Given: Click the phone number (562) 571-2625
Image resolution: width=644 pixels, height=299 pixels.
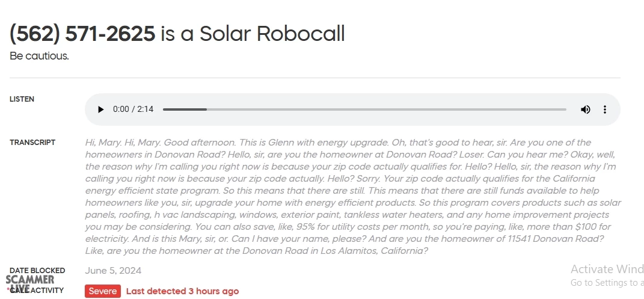Looking at the screenshot, I should [82, 34].
